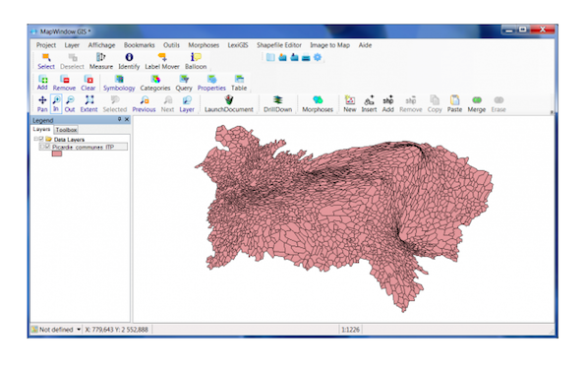The height and width of the screenshot is (369, 588).
Task: Activate the Select tool
Action: (x=46, y=61)
